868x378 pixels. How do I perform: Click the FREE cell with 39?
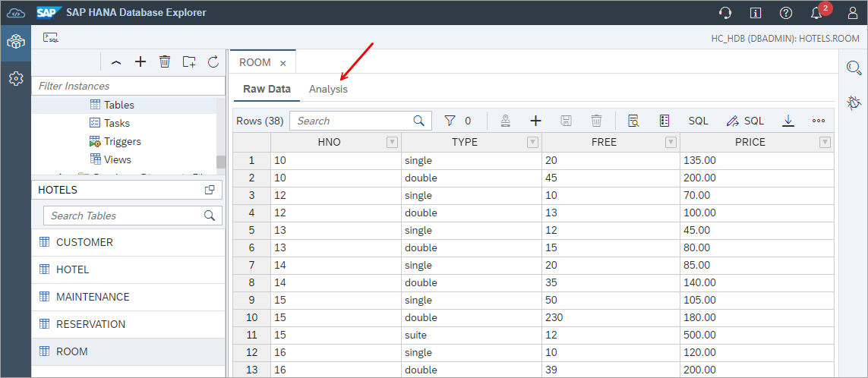point(611,370)
